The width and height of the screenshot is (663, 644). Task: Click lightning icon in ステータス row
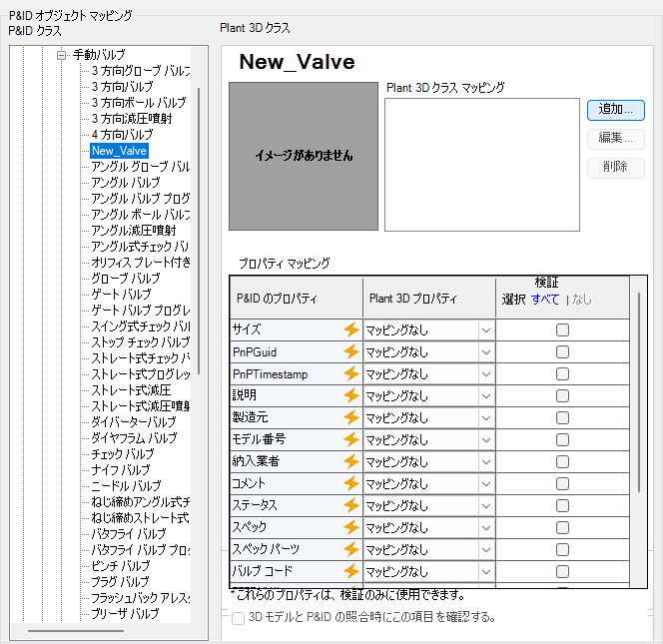coord(350,505)
